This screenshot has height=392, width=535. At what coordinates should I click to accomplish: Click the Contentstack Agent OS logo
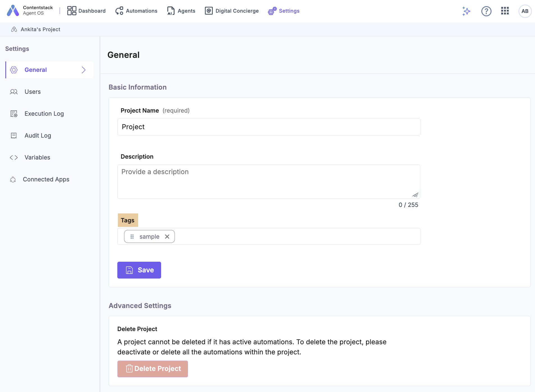point(13,11)
